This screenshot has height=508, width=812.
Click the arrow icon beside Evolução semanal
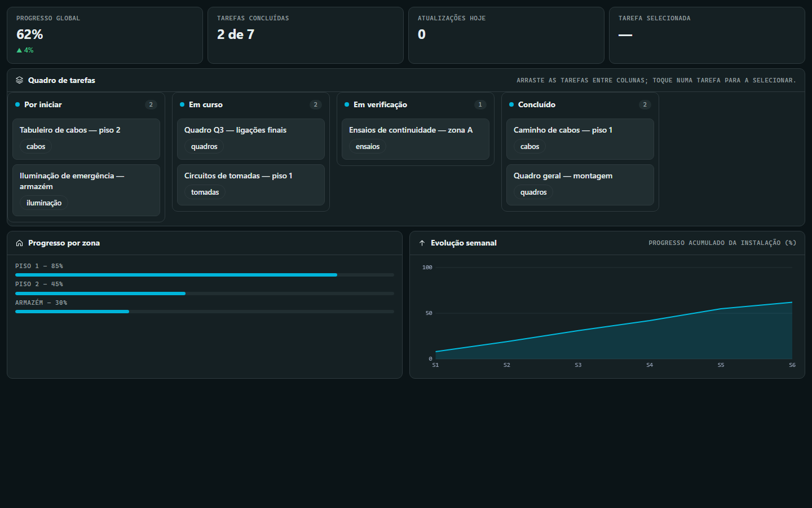tap(422, 243)
